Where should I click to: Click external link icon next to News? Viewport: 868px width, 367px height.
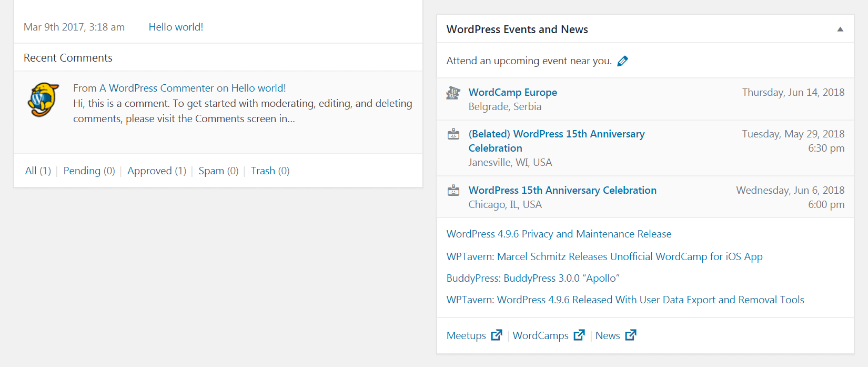point(631,335)
